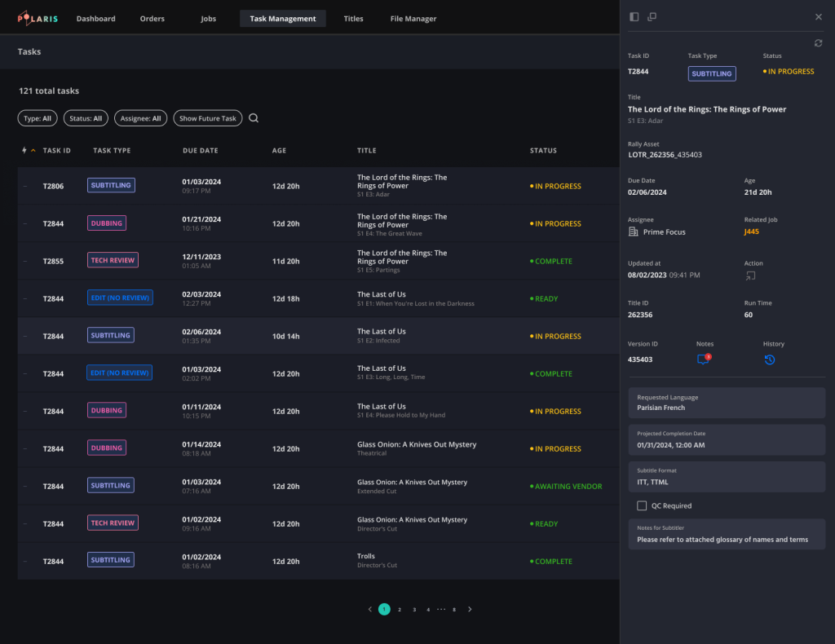Toggle the side panel layout icon
The width and height of the screenshot is (835, 644).
634,17
